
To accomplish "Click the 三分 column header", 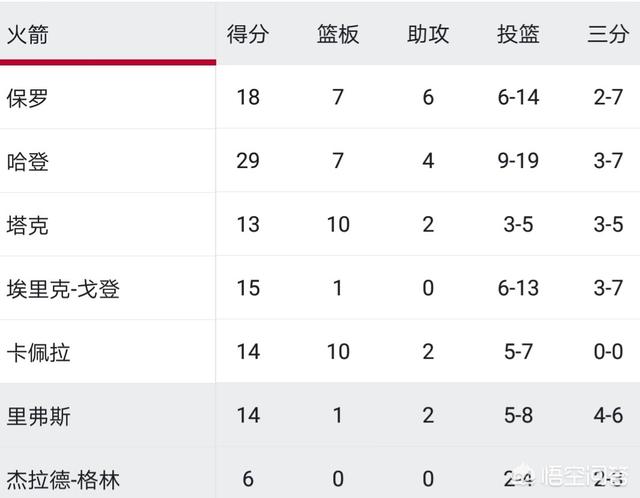I will [608, 34].
